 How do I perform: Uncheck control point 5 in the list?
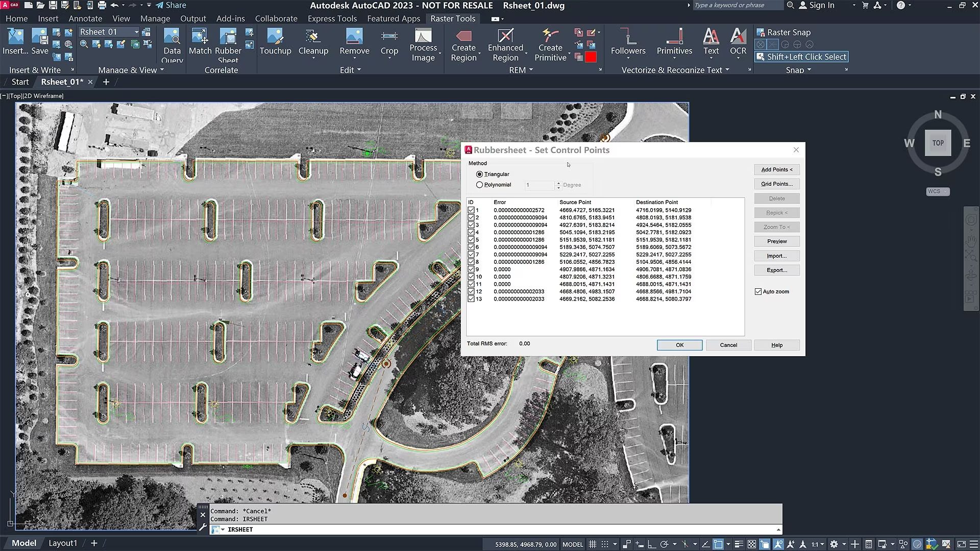[471, 239]
